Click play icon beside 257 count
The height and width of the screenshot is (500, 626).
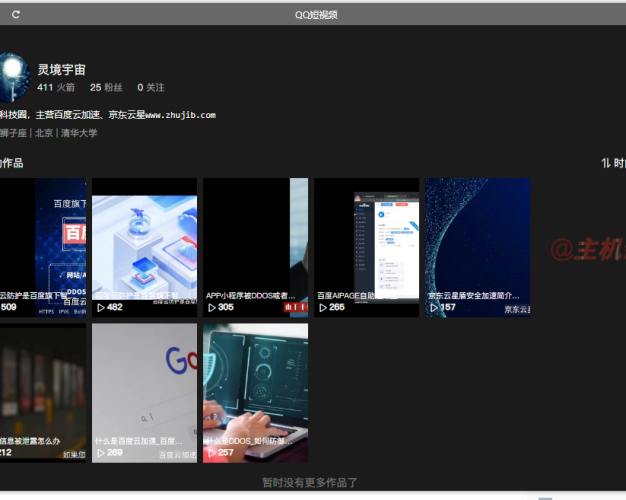coord(212,453)
